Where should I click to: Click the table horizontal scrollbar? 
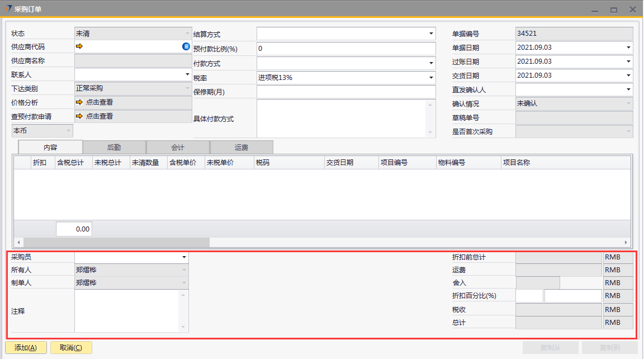tap(112, 242)
